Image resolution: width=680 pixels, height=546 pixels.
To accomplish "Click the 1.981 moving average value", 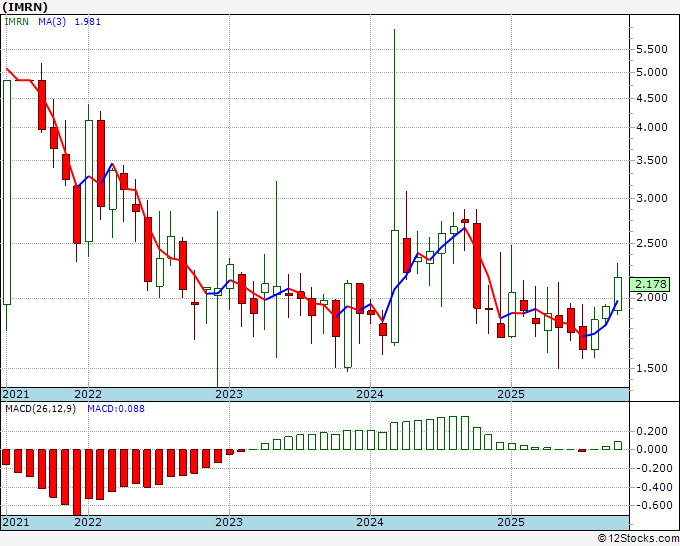I will click(88, 22).
